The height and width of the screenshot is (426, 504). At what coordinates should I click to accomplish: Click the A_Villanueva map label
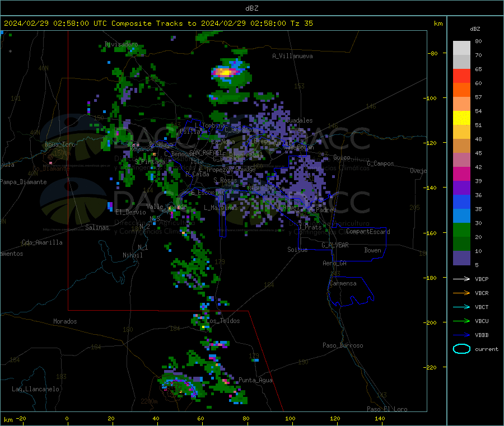(292, 56)
